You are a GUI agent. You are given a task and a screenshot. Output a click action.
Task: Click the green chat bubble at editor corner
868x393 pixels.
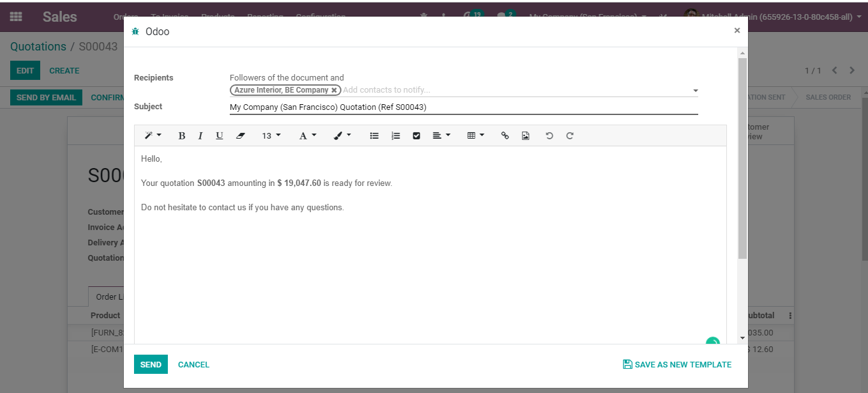pos(713,342)
